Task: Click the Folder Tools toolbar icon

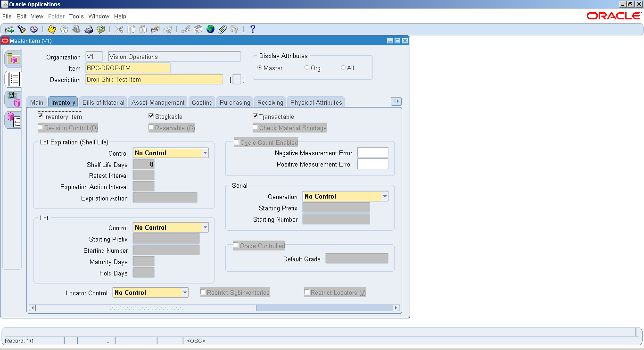Action: pos(235,29)
